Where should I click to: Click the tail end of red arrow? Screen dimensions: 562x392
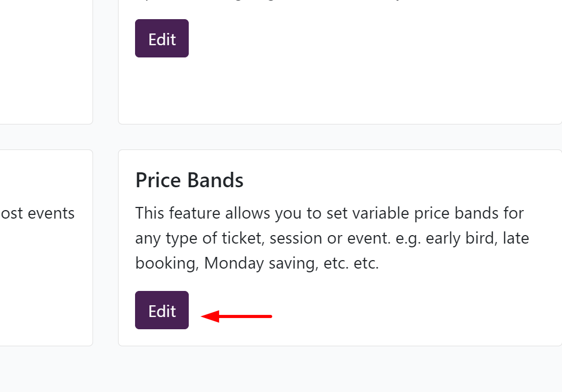point(270,316)
